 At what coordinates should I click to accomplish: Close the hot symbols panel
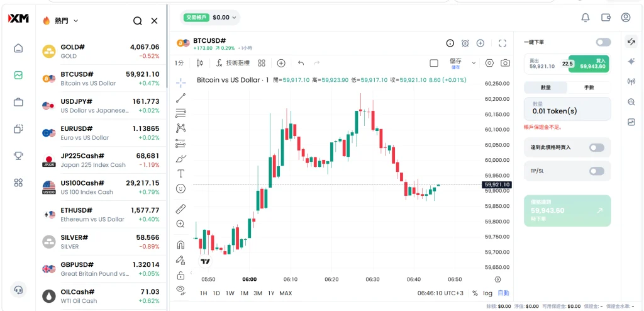point(155,21)
